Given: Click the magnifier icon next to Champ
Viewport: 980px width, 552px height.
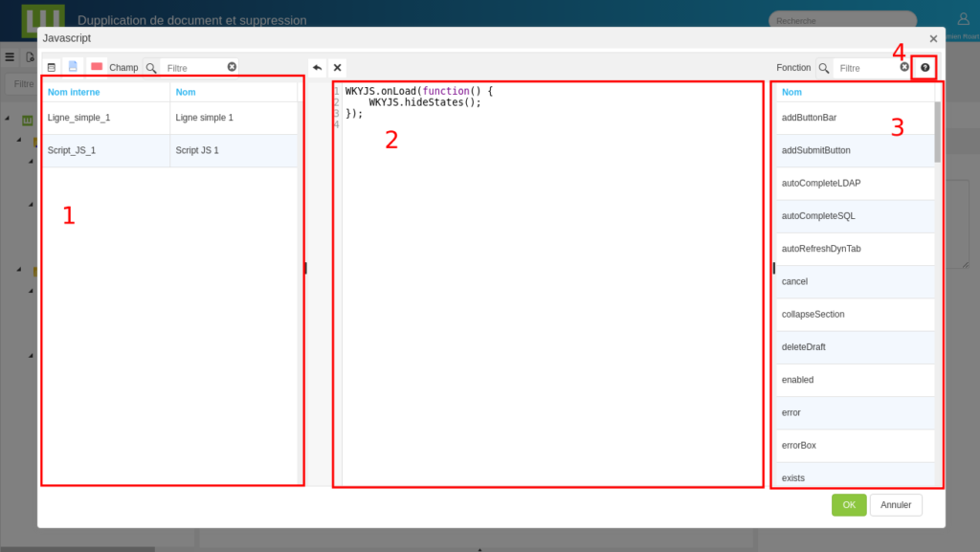Looking at the screenshot, I should [151, 68].
